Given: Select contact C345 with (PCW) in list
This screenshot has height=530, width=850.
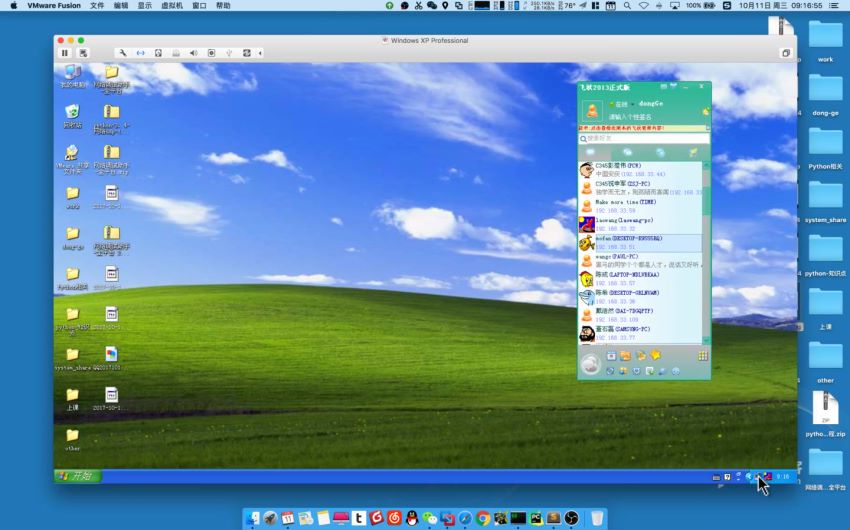Looking at the screenshot, I should pos(640,170).
